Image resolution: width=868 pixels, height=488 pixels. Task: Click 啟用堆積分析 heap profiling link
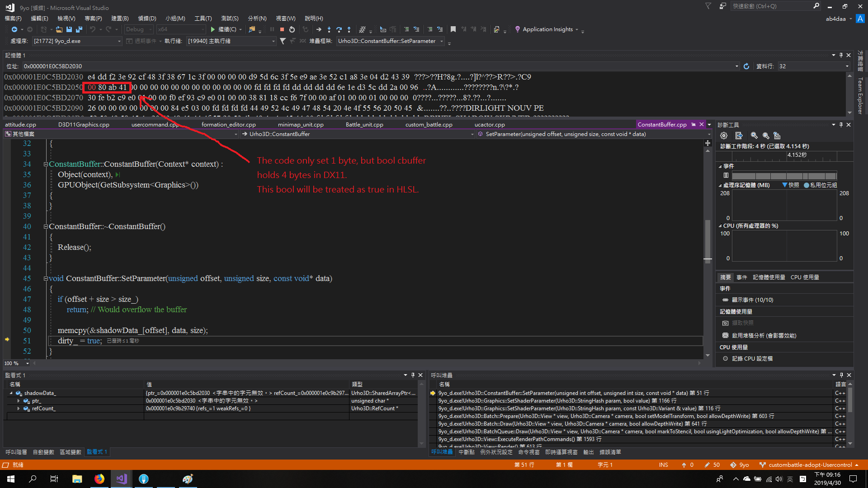tap(764, 336)
